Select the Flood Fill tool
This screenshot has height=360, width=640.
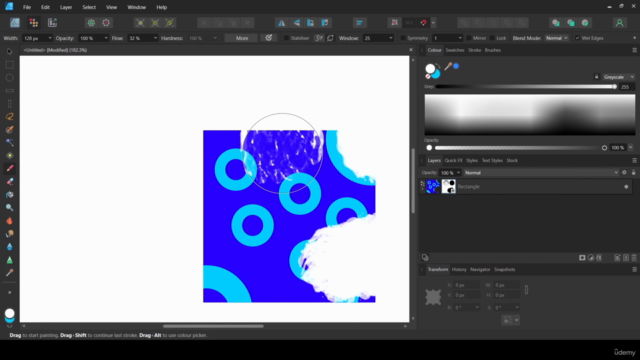click(x=9, y=194)
